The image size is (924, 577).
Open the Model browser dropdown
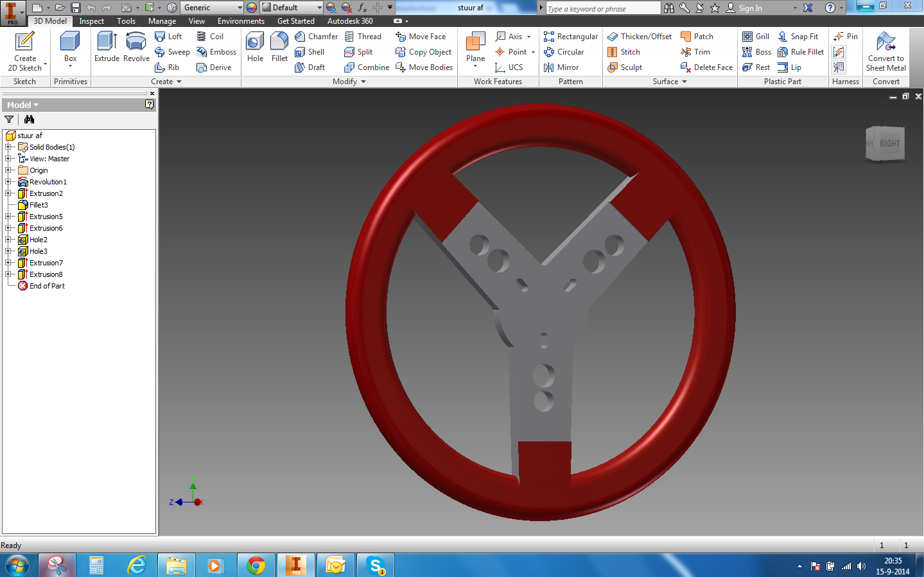click(x=22, y=105)
